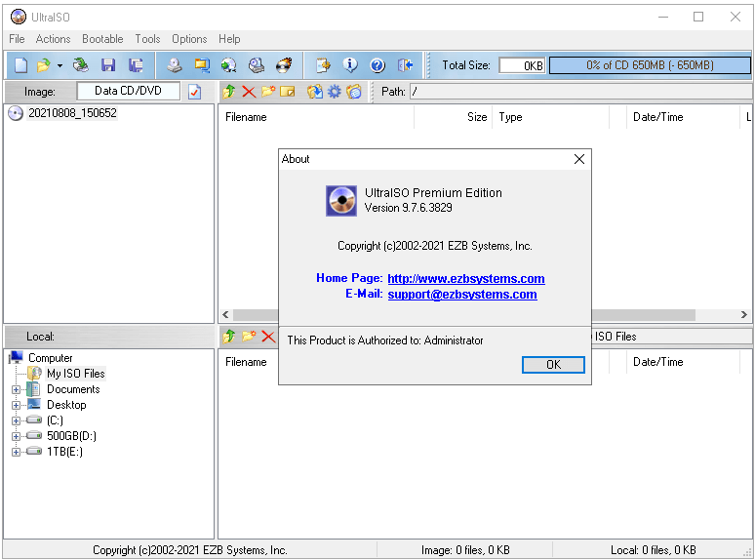Click the Extract icon in image toolbar

[315, 92]
